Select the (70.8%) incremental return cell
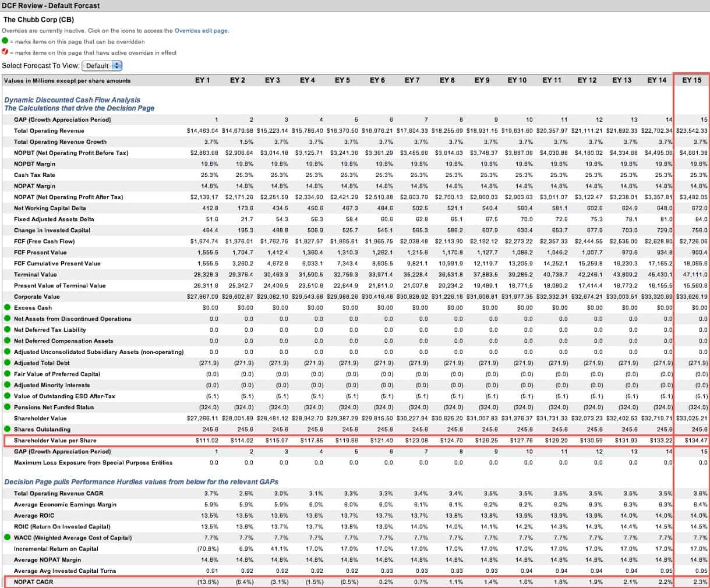710x588 pixels. (x=208, y=549)
